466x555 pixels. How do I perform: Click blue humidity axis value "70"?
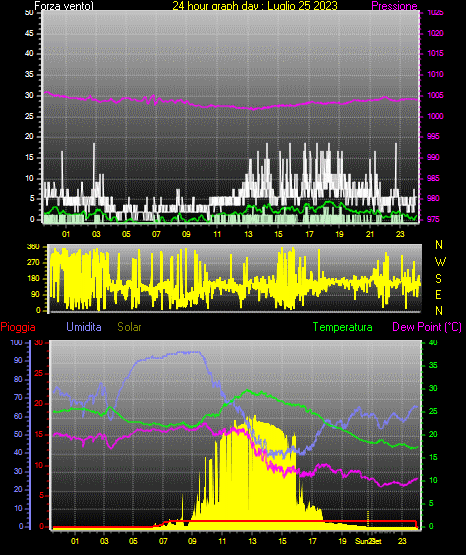coord(18,397)
